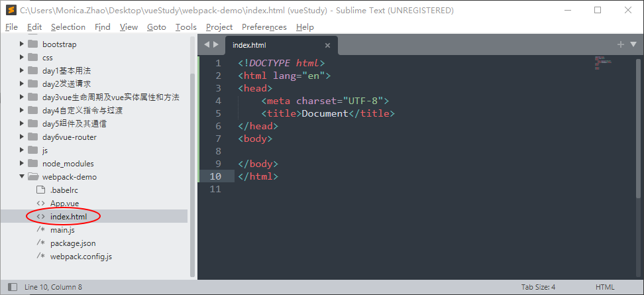Click the charset="UTF-8" meta line
644x295 pixels.
tap(325, 101)
